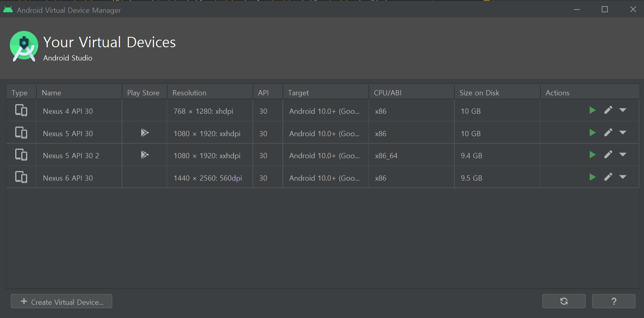
Task: Launch the Nexus 5 API 30 2 emulator
Action: 592,155
